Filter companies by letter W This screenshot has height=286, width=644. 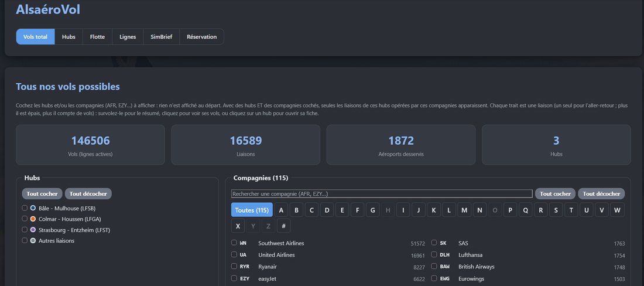pyautogui.click(x=617, y=210)
